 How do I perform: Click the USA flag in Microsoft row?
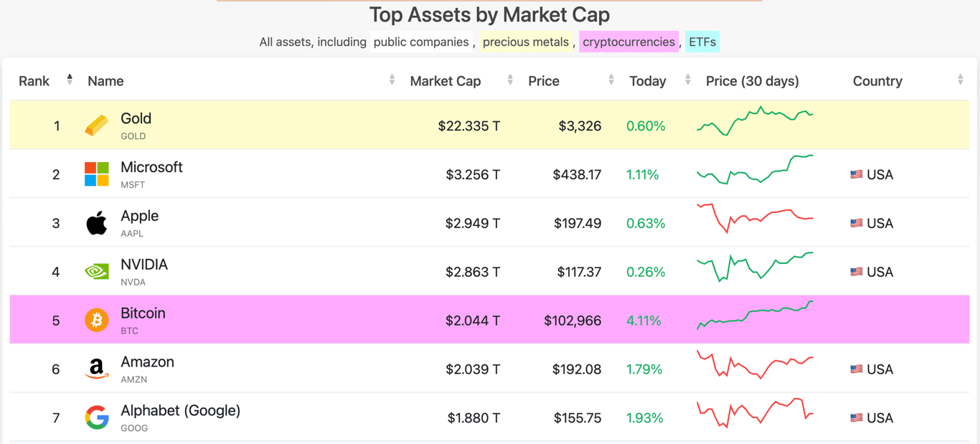click(x=856, y=174)
